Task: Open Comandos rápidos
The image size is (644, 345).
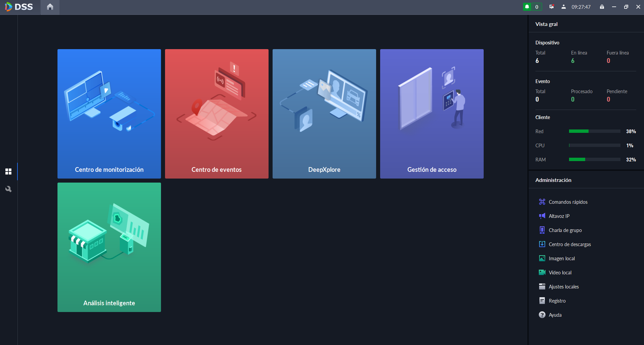Action: [568, 202]
